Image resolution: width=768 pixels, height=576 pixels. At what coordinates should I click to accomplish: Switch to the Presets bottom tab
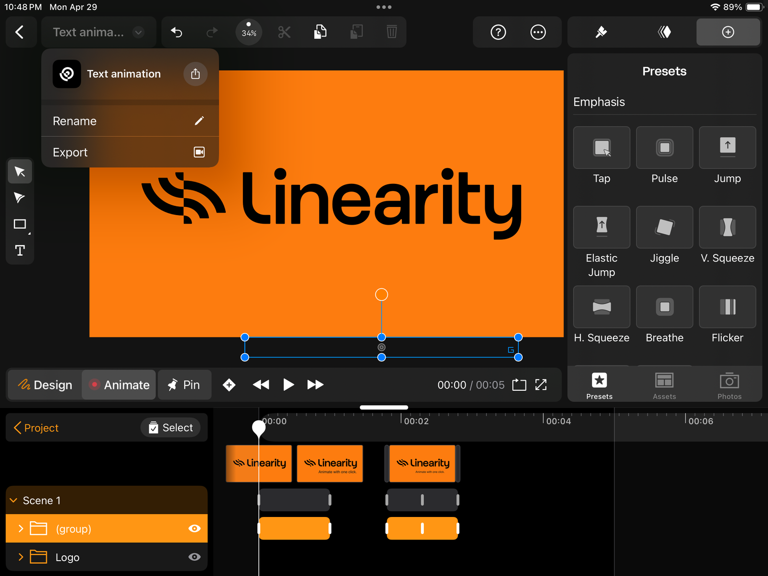(600, 386)
